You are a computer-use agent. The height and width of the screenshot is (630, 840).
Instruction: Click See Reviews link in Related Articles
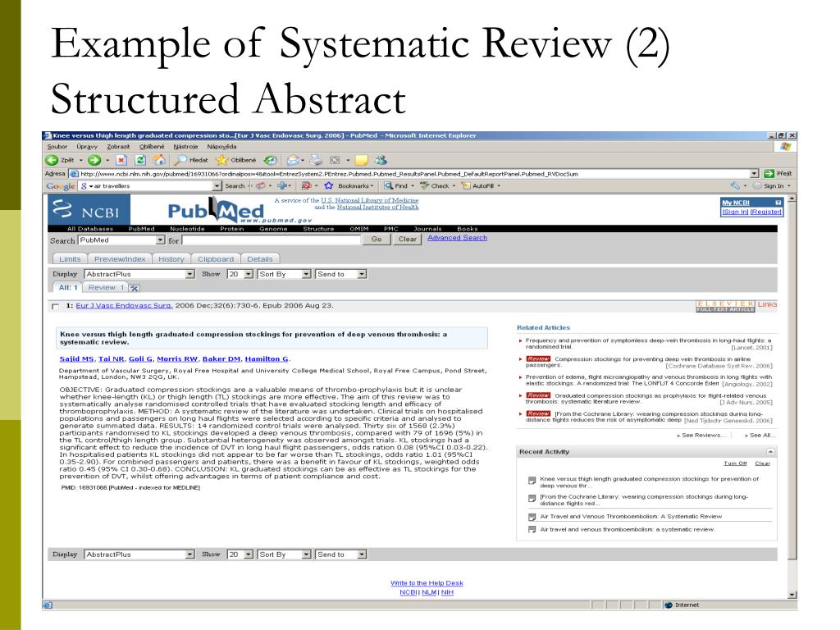coord(701,435)
